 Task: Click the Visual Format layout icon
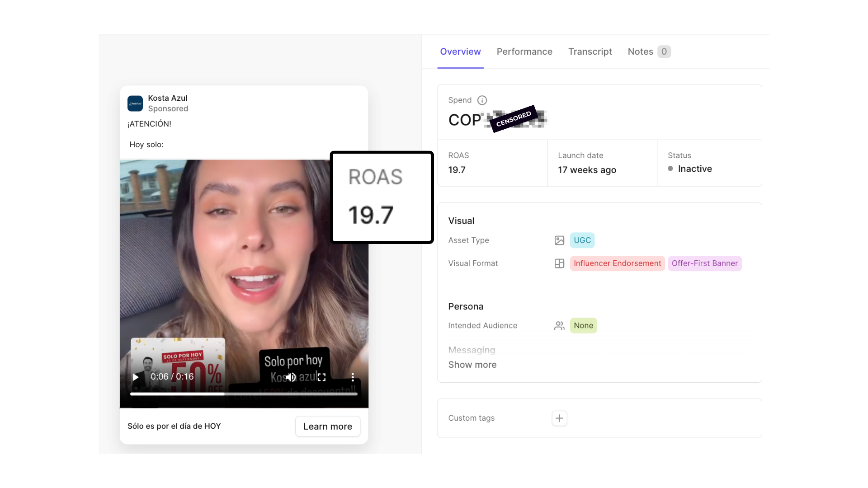(559, 263)
